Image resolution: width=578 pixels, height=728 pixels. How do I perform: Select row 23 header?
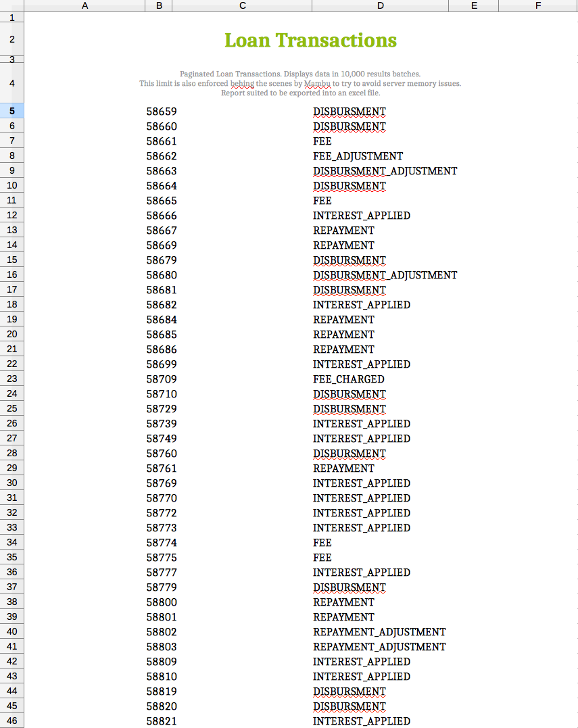coord(11,379)
